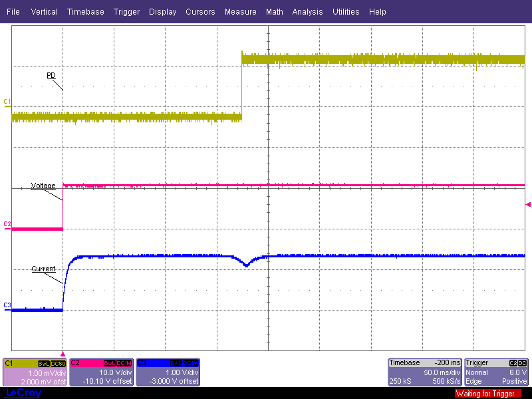This screenshot has width=532, height=399.
Task: Click the DC50 coupling badge on C1
Action: 58,364
